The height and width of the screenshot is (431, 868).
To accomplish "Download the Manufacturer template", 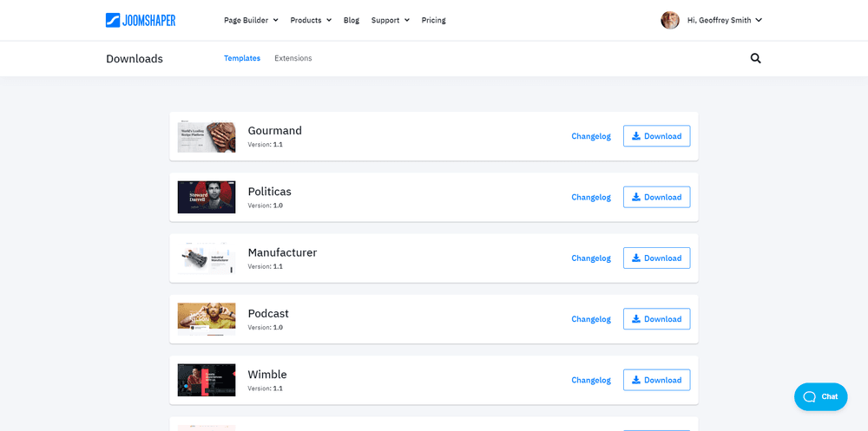I will click(x=656, y=258).
